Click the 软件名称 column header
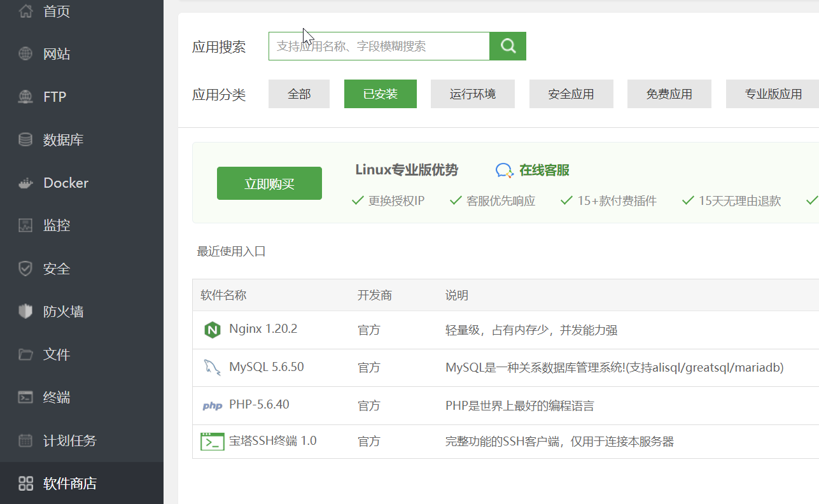 click(x=223, y=295)
